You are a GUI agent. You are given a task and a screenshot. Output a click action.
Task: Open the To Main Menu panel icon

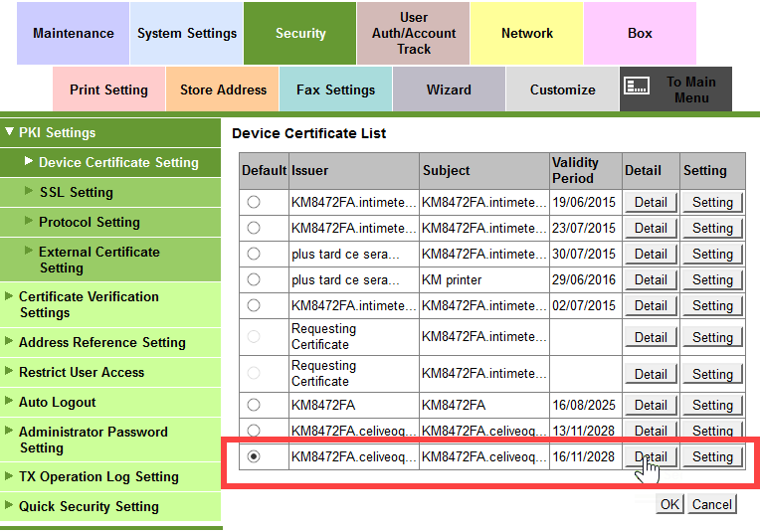[636, 87]
